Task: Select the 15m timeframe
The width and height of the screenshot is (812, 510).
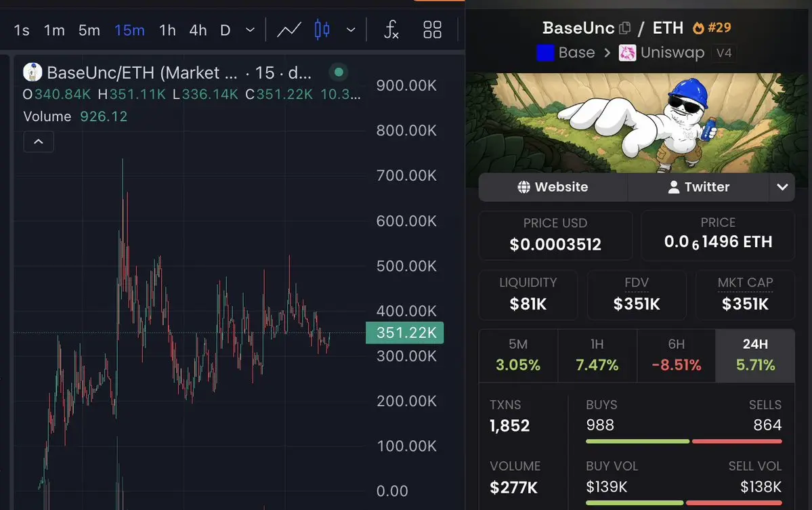Action: [129, 30]
